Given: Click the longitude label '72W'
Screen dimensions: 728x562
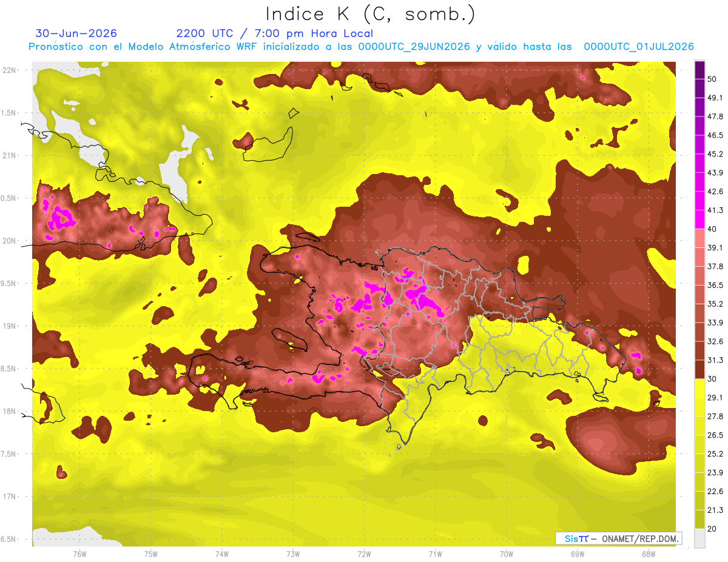Looking at the screenshot, I should (364, 554).
